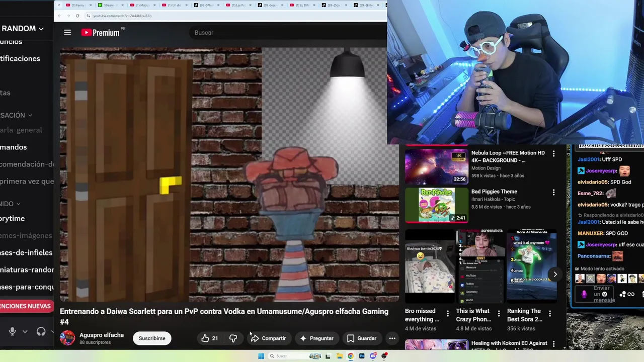
Task: Toggle Discord microphone mute
Action: coord(13,331)
